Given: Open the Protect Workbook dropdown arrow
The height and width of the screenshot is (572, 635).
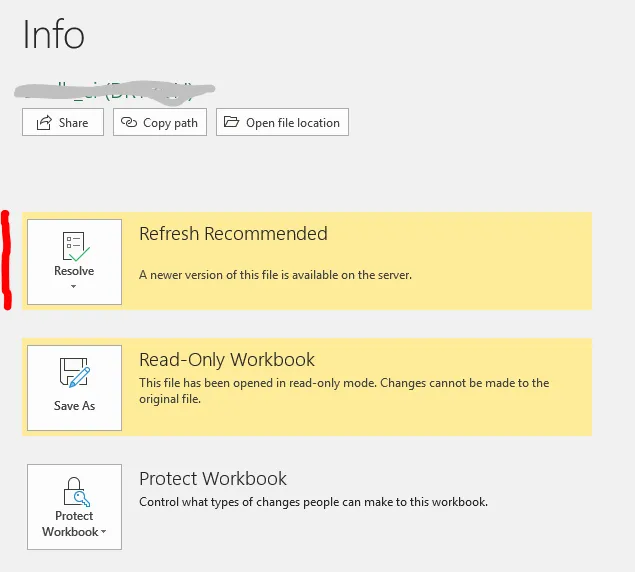Looking at the screenshot, I should tap(103, 533).
